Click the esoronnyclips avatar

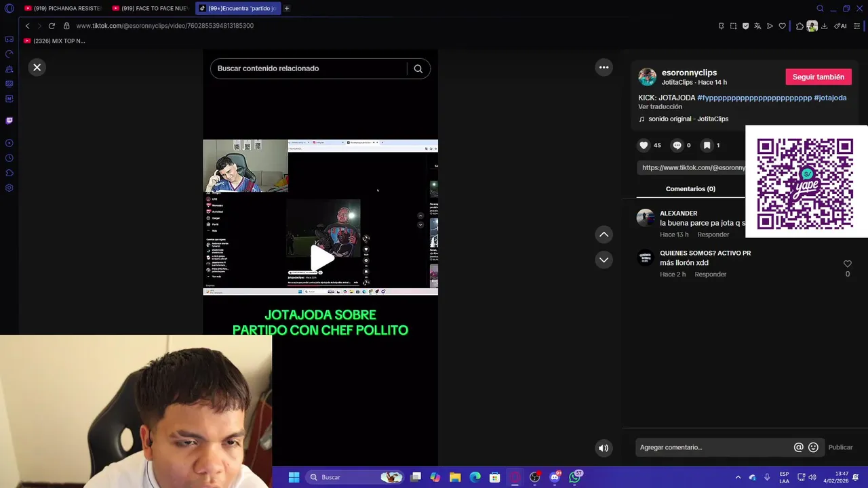tap(648, 77)
